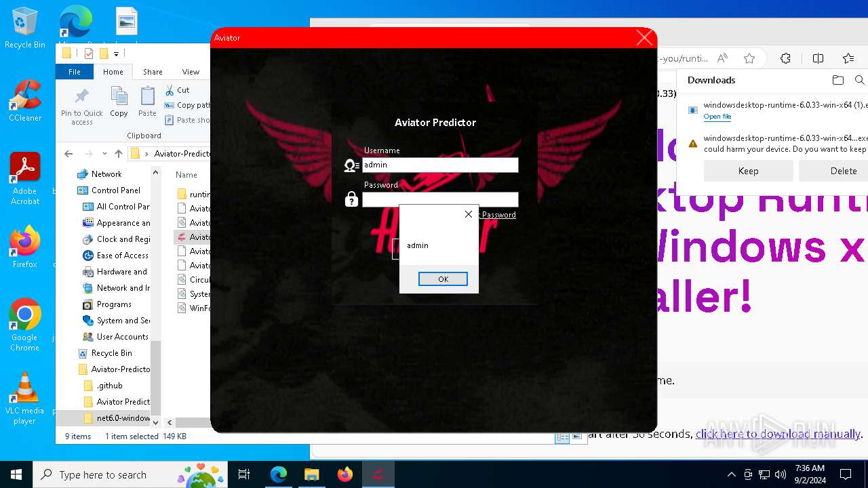Screen dimensions: 868x488
Task: Switch to the Home ribbon tab
Action: (113, 72)
